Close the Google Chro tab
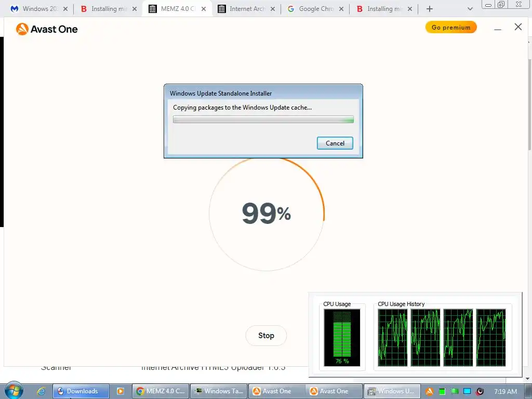 [341, 9]
